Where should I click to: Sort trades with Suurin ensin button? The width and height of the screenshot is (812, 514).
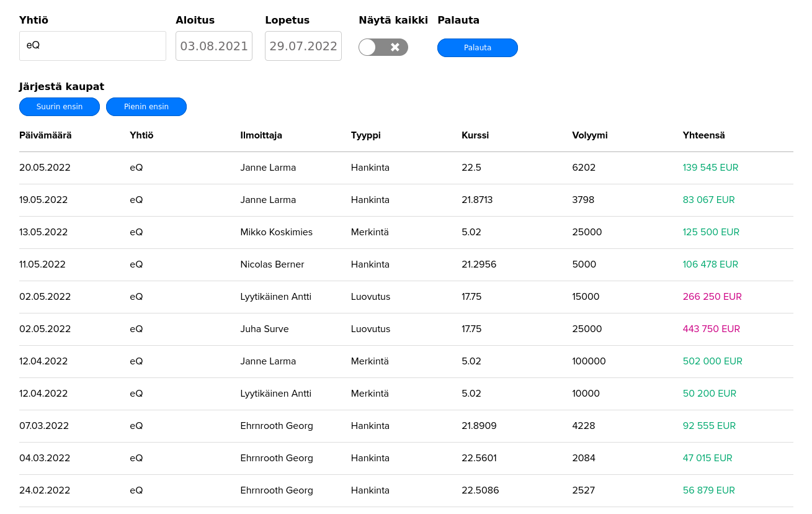click(x=60, y=107)
